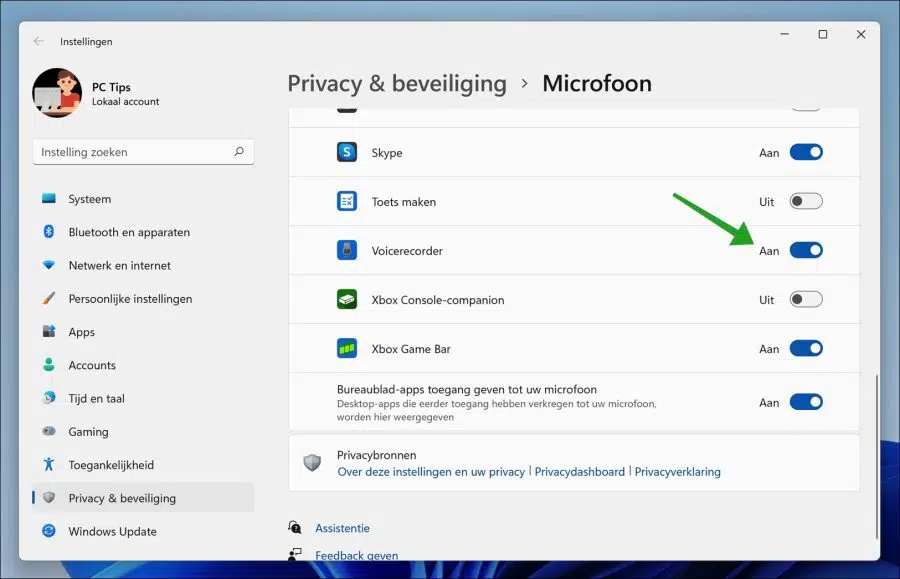Viewport: 900px width, 579px height.
Task: Click the Accounts person icon
Action: click(49, 365)
